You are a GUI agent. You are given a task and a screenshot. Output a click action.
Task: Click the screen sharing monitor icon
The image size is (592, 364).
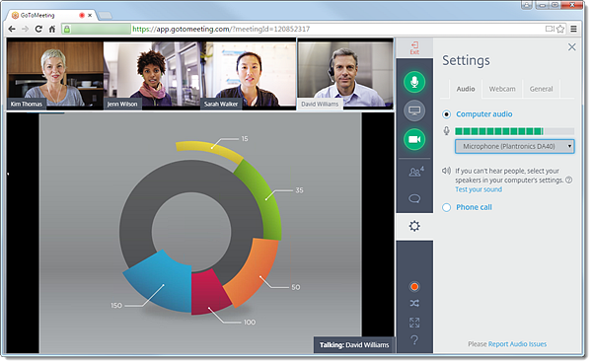[x=414, y=110]
